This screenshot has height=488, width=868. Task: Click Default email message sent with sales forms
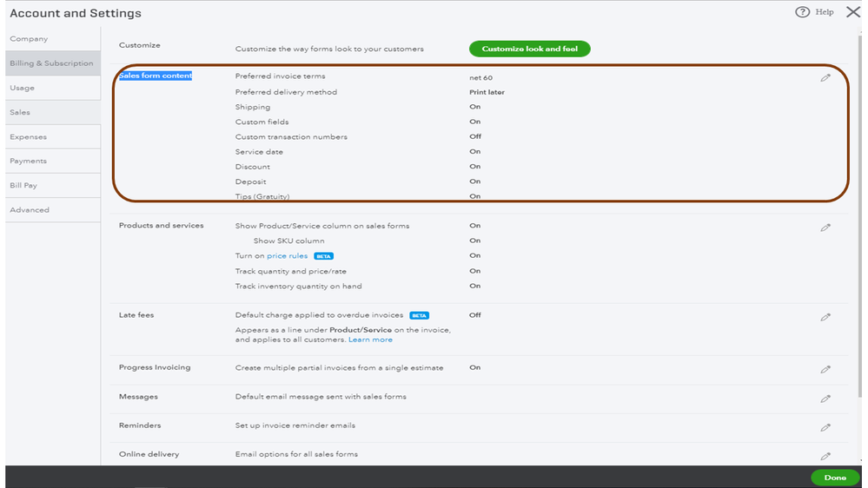click(x=321, y=397)
